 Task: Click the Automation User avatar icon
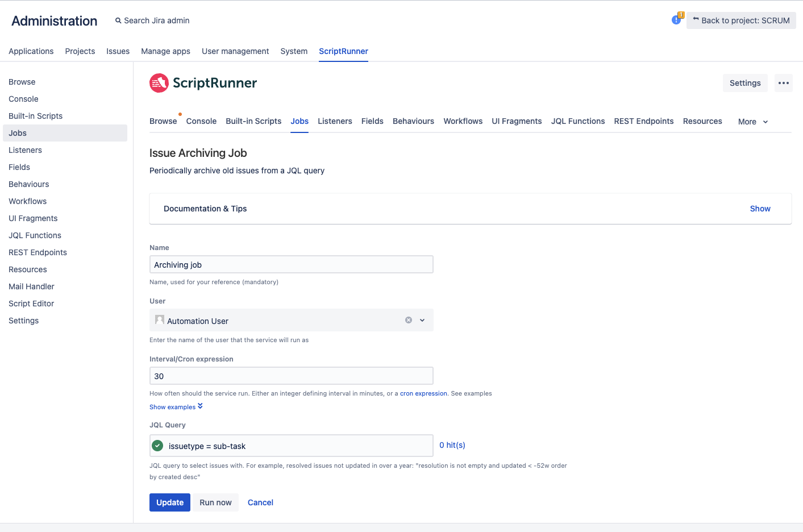pos(160,320)
